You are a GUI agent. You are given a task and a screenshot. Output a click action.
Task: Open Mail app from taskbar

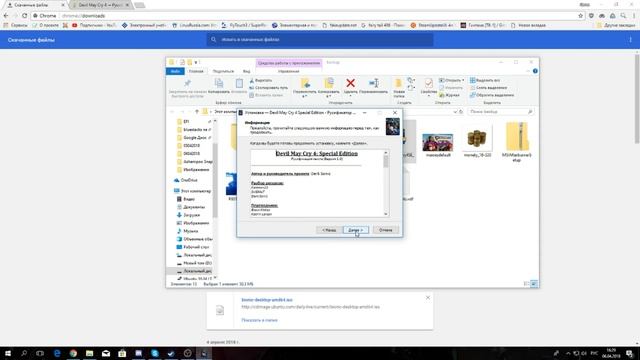point(106,353)
